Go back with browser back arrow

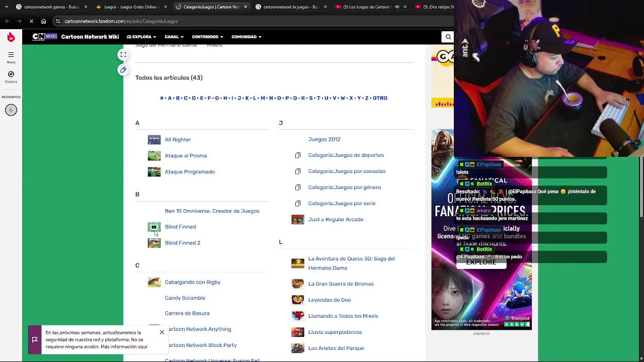[7, 21]
